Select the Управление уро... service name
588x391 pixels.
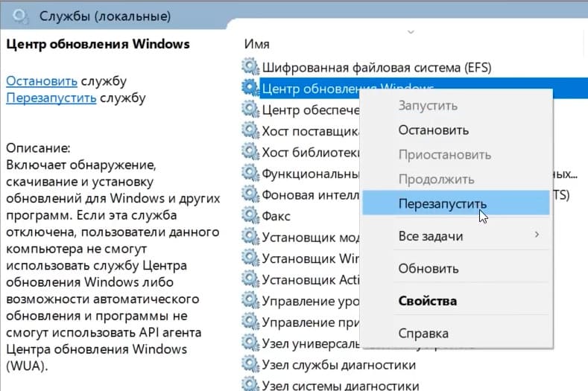pos(311,301)
